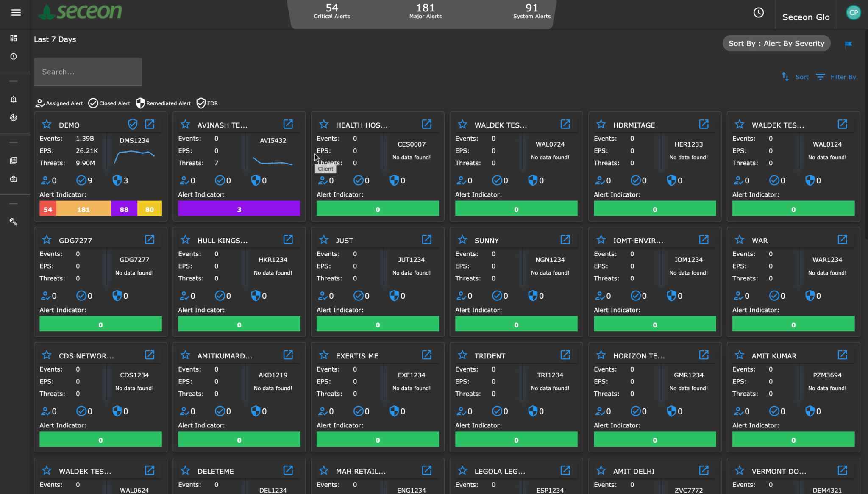Click the CP user avatar button
Screen dimensions: 868x494
[853, 13]
